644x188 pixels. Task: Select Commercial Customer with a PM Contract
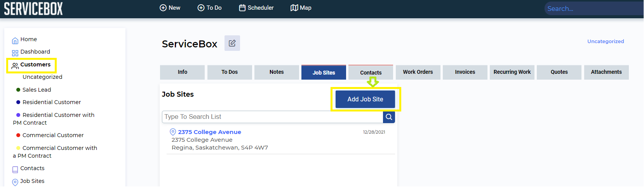pos(55,152)
